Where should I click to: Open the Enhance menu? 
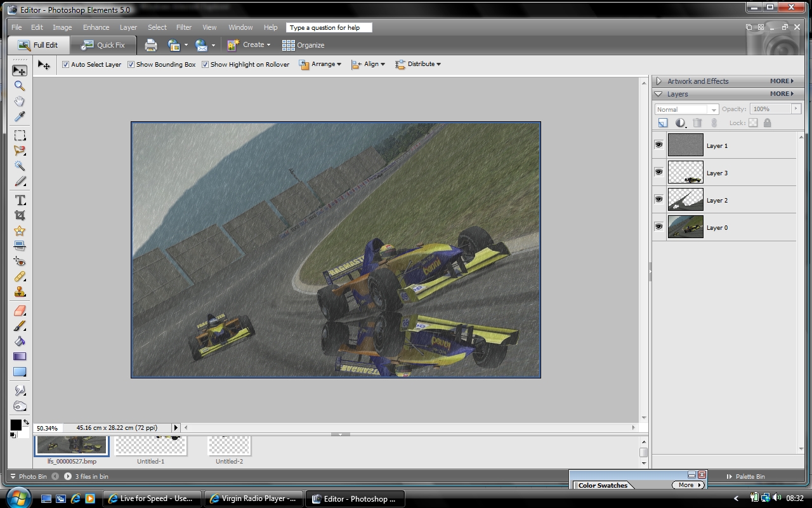click(96, 27)
